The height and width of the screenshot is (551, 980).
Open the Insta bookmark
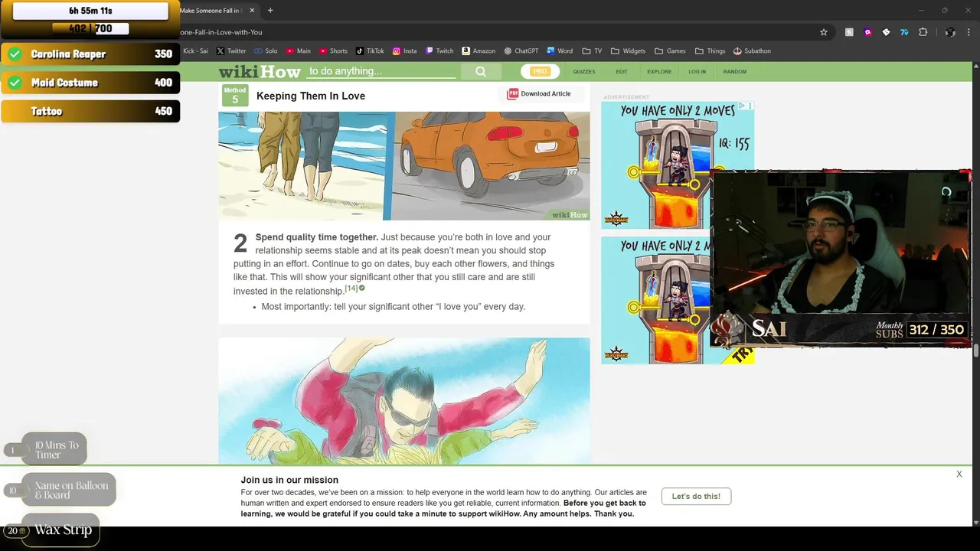404,51
